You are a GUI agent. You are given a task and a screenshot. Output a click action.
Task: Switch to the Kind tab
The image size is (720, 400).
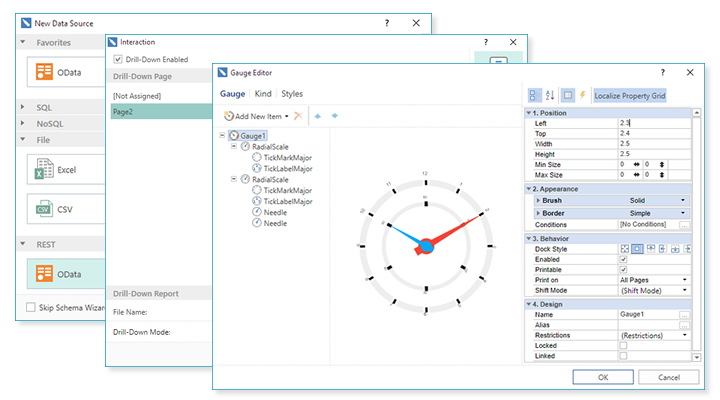(263, 94)
